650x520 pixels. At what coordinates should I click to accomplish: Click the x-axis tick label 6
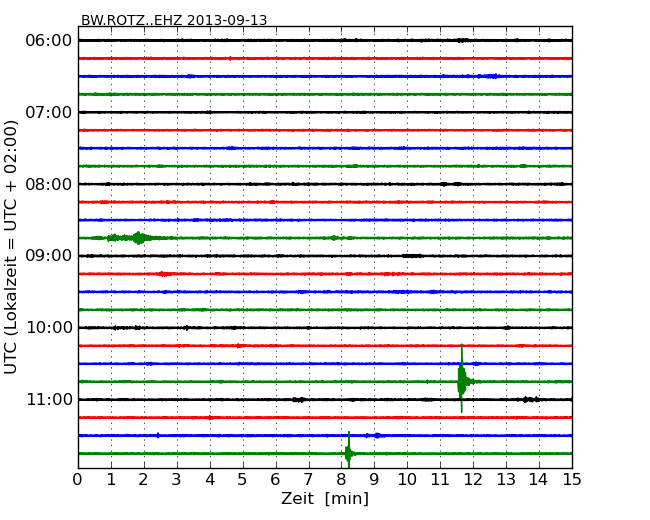click(x=276, y=480)
